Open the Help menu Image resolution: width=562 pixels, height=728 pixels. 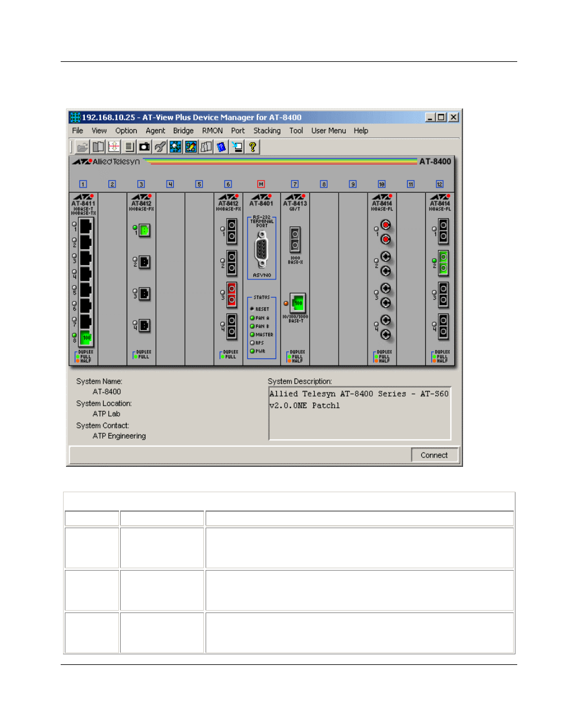[361, 131]
